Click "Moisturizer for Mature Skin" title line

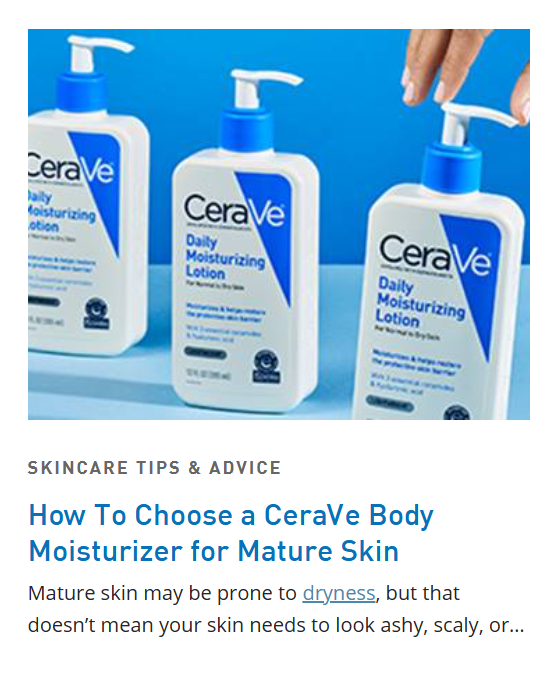213,551
